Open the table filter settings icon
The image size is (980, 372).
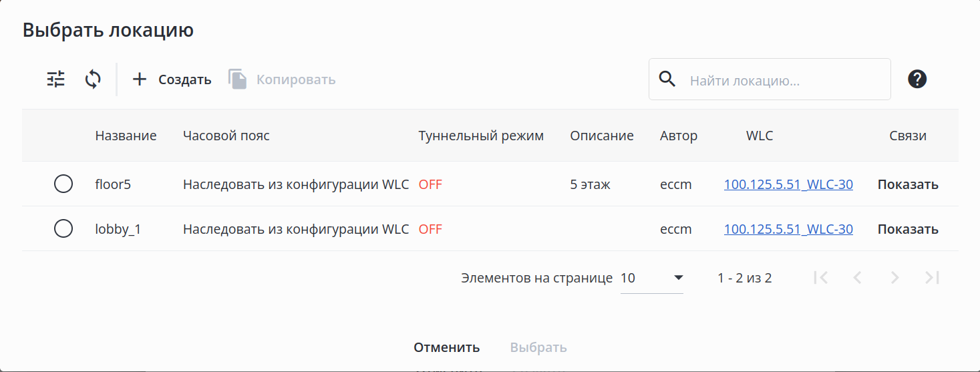coord(56,79)
